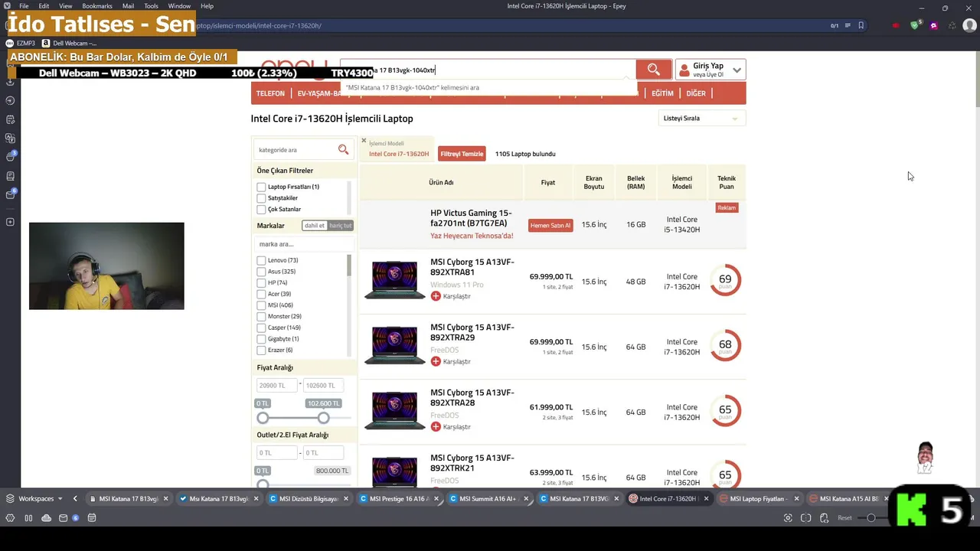Switch brand filter mode to hariç tut
The width and height of the screenshot is (980, 551).
[341, 226]
